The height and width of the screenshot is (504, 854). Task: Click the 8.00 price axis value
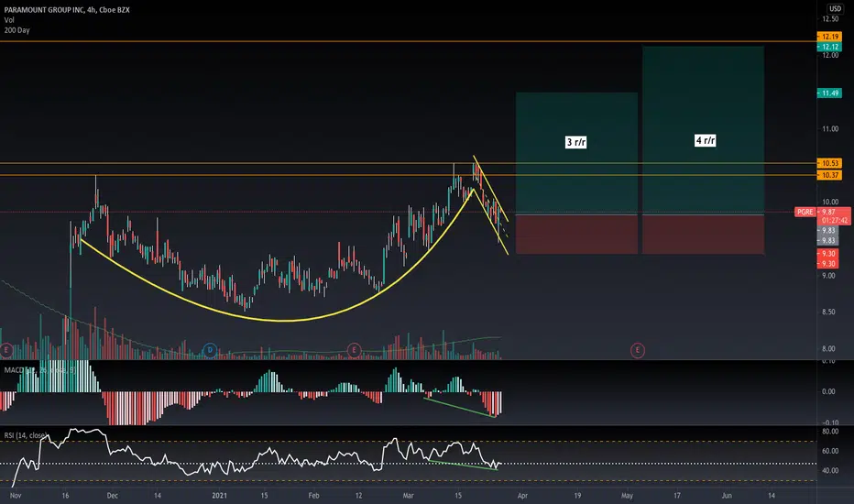point(830,349)
